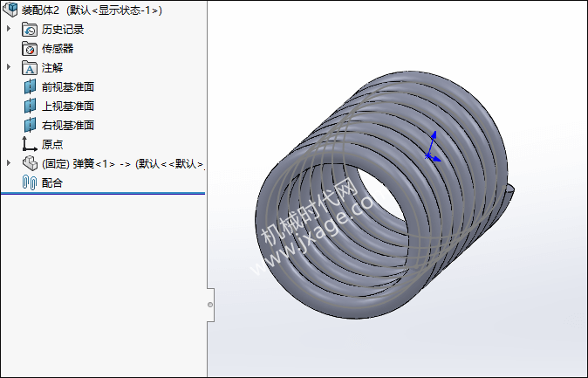Click the assembly icon beside 装配体2
The image size is (588, 378).
(x=10, y=10)
